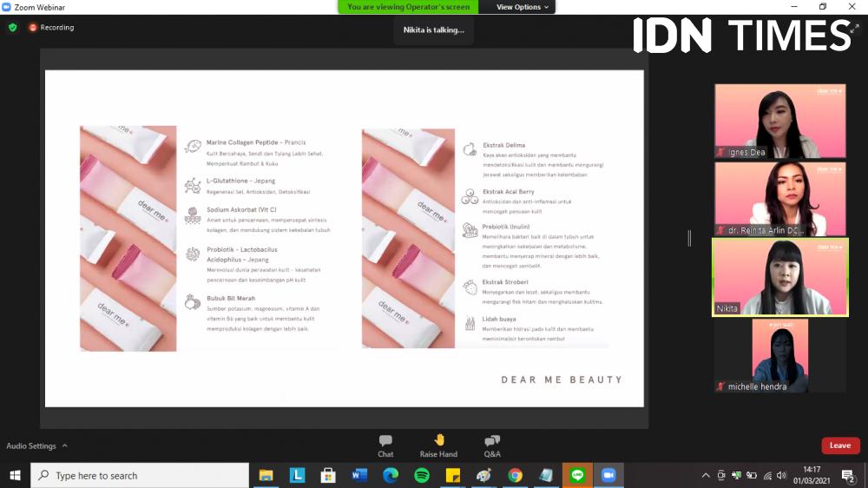Switch to Zoom in the taskbar
Screen dimensions: 868x488
[x=608, y=475]
